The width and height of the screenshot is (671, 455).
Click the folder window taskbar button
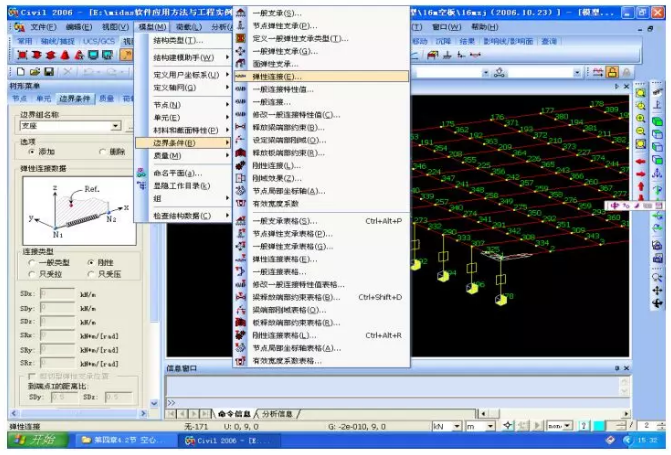[x=125, y=440]
